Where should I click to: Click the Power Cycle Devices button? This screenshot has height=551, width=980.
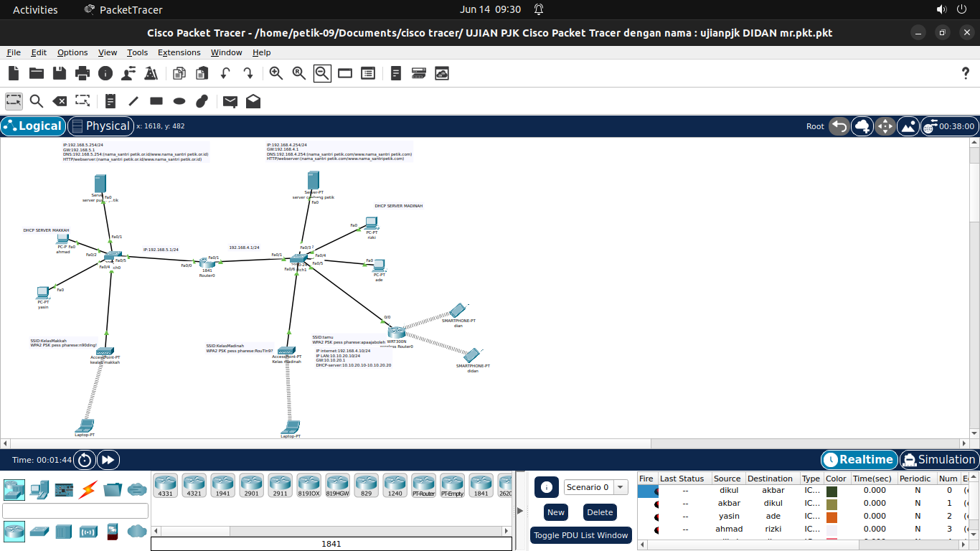pyautogui.click(x=85, y=460)
